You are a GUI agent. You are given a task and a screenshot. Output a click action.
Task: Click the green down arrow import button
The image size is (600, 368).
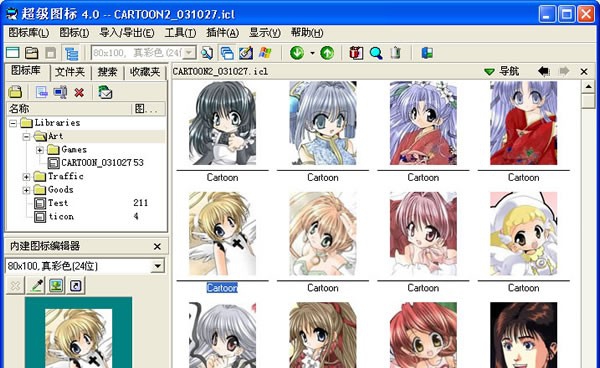[297, 53]
